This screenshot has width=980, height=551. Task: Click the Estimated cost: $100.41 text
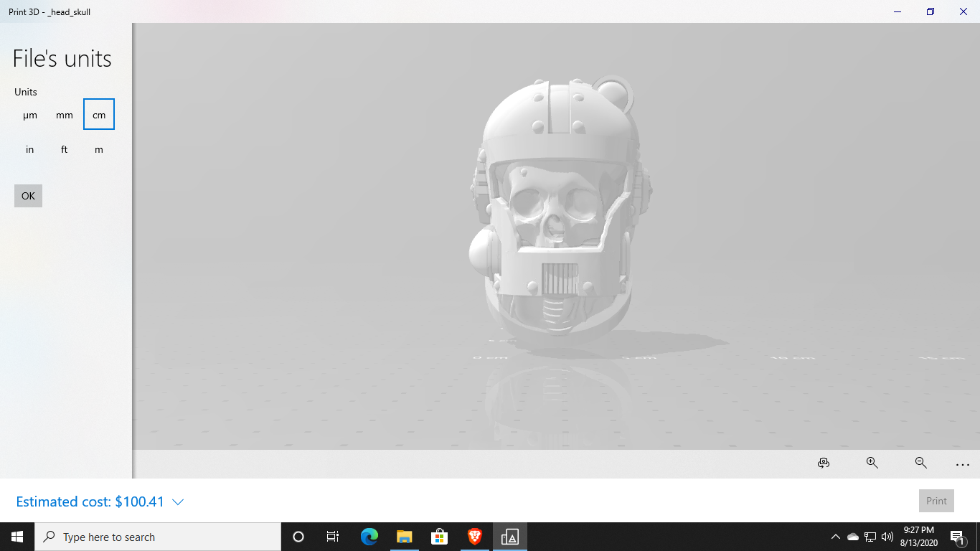(90, 501)
